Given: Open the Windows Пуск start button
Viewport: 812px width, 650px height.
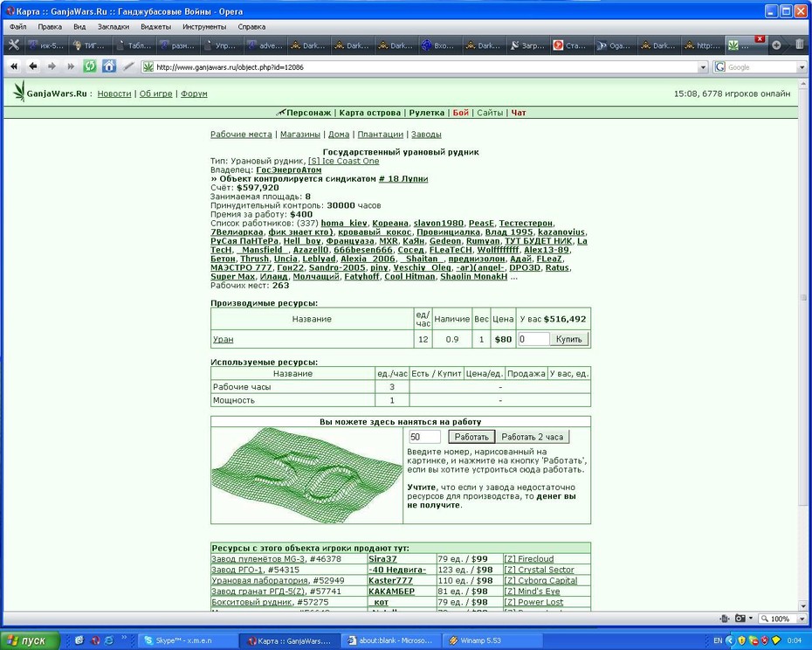Looking at the screenshot, I should 30,640.
